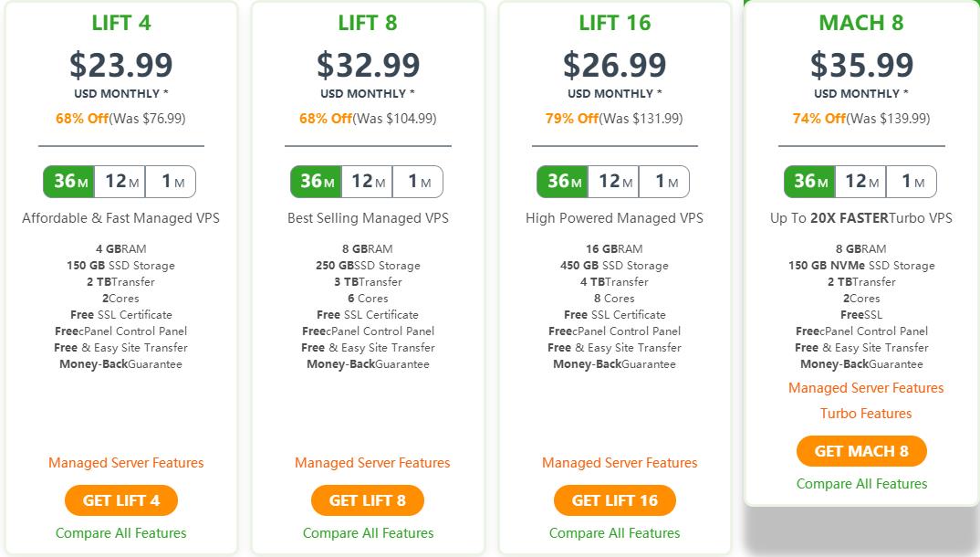Image resolution: width=980 pixels, height=557 pixels.
Task: Select 12-month term for Lift 8
Action: (x=368, y=182)
